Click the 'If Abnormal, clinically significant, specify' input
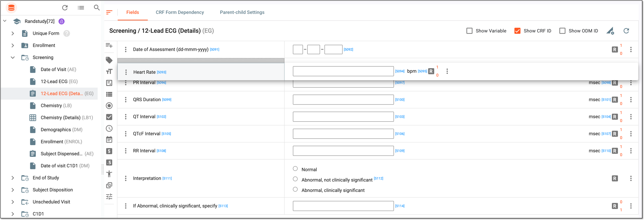644x220 pixels. pyautogui.click(x=343, y=206)
